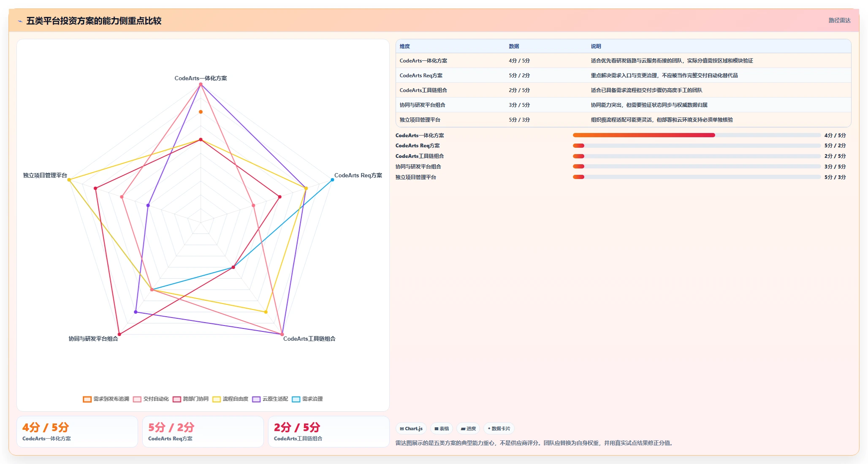Click the 进度 chip
This screenshot has height=464, width=868.
coord(468,429)
